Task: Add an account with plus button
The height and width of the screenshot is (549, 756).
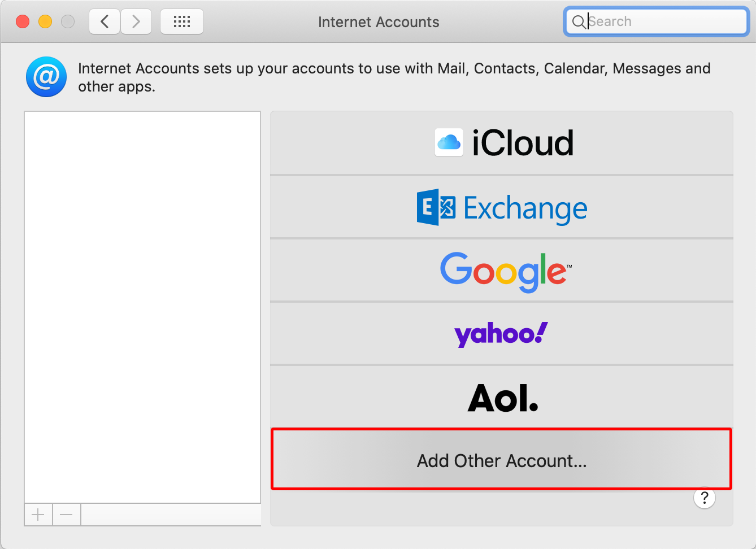Action: pyautogui.click(x=38, y=515)
